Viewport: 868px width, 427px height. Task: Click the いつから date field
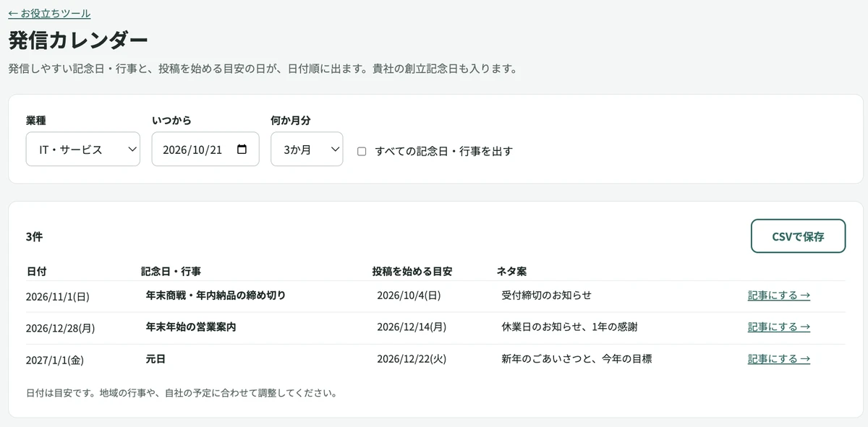[x=205, y=149]
